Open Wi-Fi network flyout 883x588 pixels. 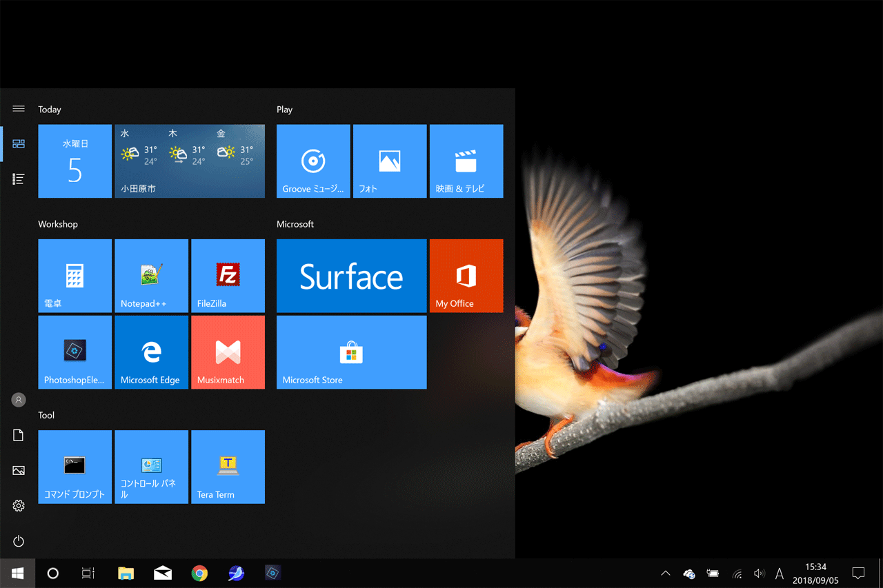tap(737, 573)
